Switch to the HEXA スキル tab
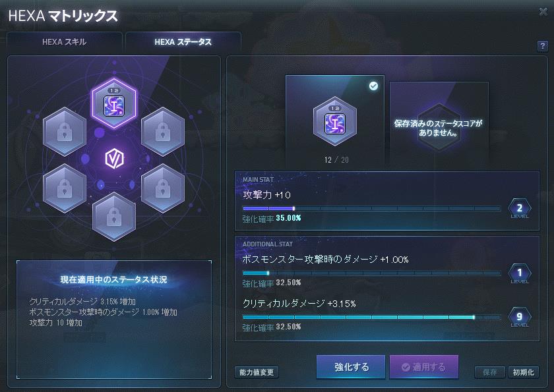 point(65,42)
